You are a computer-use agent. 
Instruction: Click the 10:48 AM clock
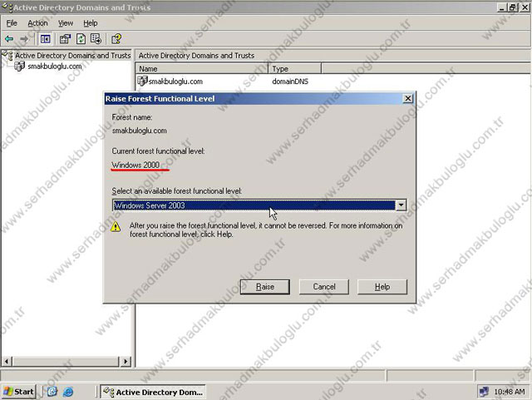coord(510,392)
